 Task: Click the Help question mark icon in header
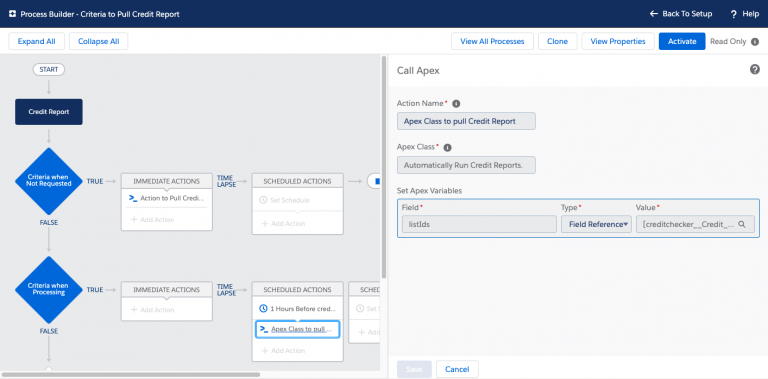733,14
